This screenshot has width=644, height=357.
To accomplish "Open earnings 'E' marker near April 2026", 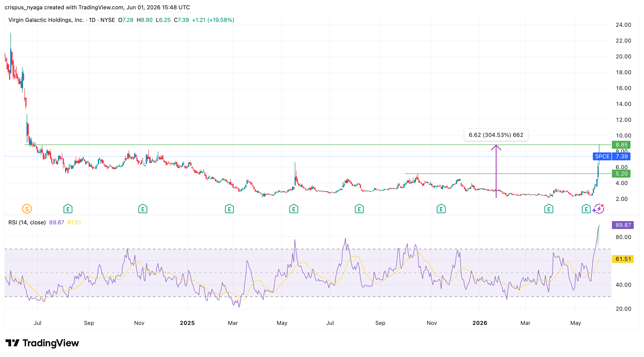I will 549,209.
